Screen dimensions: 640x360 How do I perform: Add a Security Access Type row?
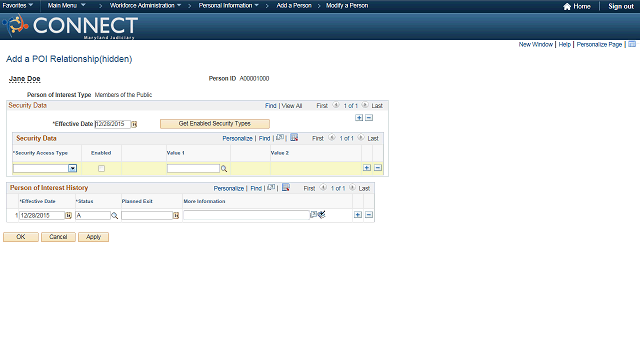coord(367,168)
